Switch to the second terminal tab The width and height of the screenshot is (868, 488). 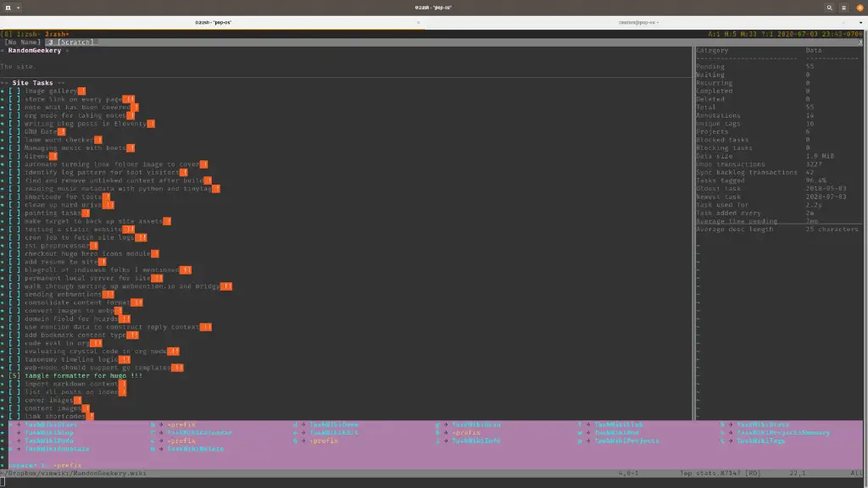[x=637, y=23]
